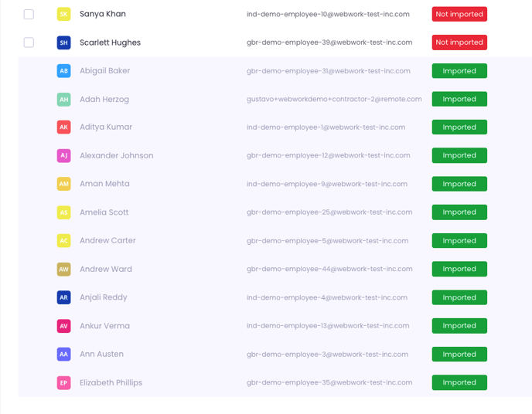The image size is (532, 414).
Task: Click Not imported badge for Sanya Khan
Action: (x=459, y=14)
